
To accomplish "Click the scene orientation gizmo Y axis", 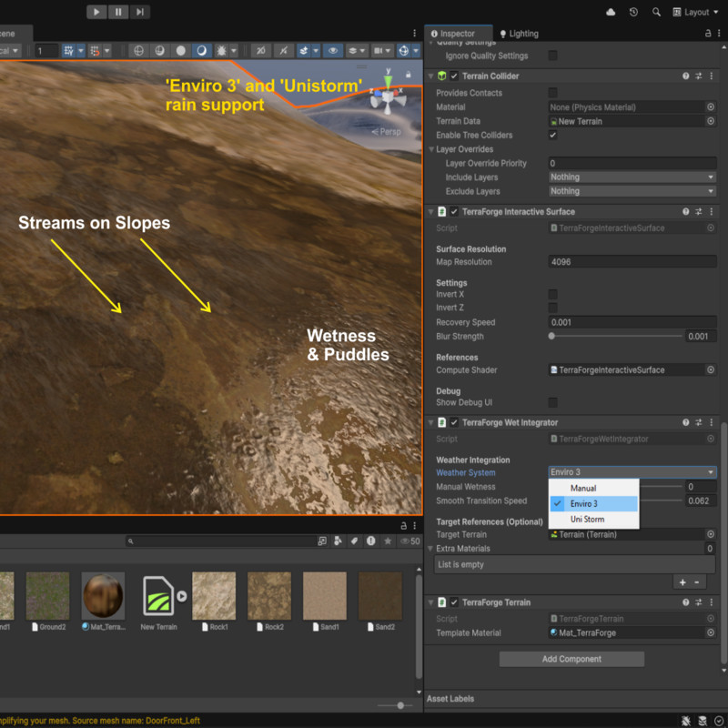I will point(389,80).
